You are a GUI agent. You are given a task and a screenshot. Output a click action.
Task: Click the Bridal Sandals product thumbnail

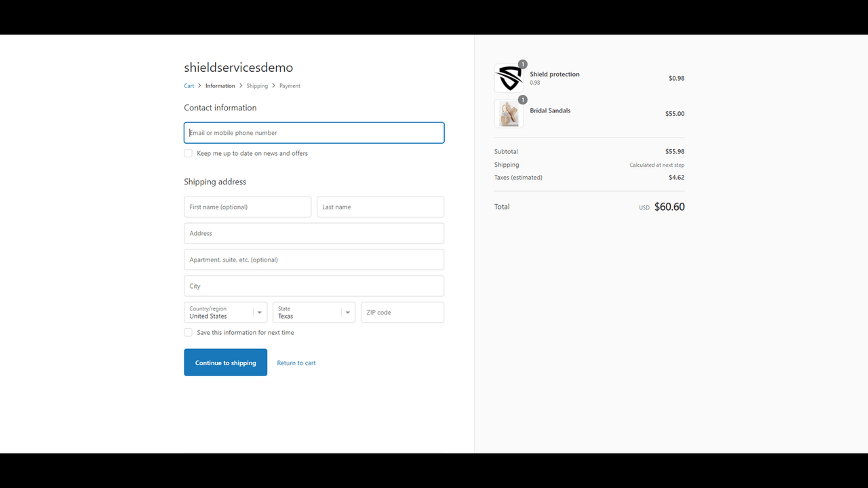(x=509, y=113)
